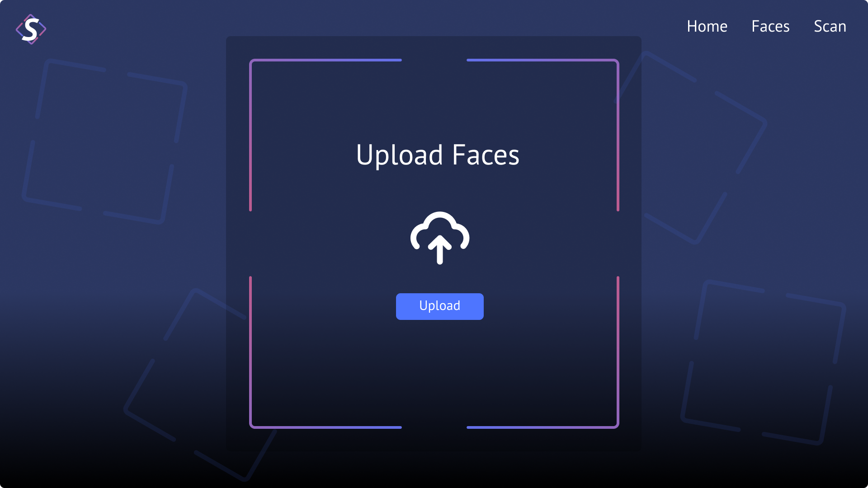The height and width of the screenshot is (488, 868).
Task: Click the top-right gradient corner bracket of frame
Action: (543, 135)
